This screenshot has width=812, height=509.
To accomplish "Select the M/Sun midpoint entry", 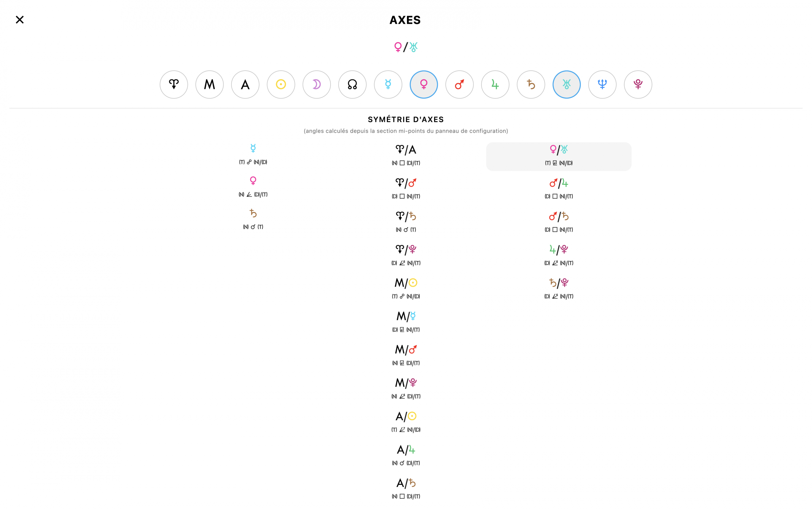I will pyautogui.click(x=406, y=288).
